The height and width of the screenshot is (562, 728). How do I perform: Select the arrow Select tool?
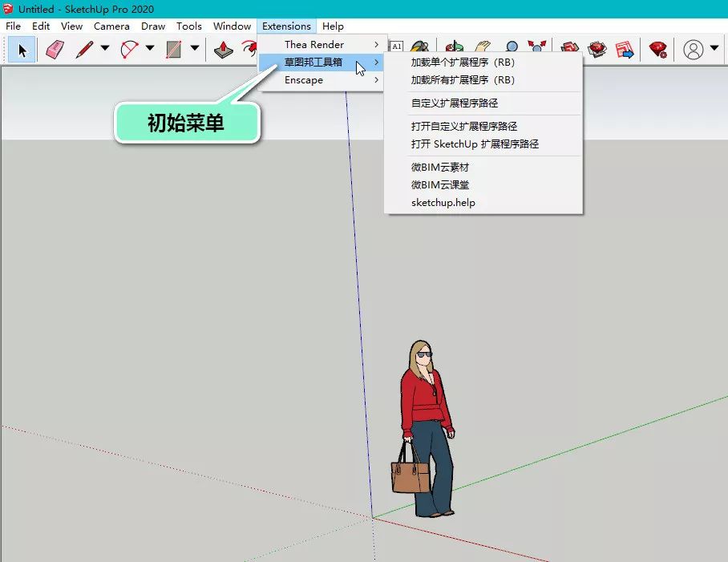(22, 49)
